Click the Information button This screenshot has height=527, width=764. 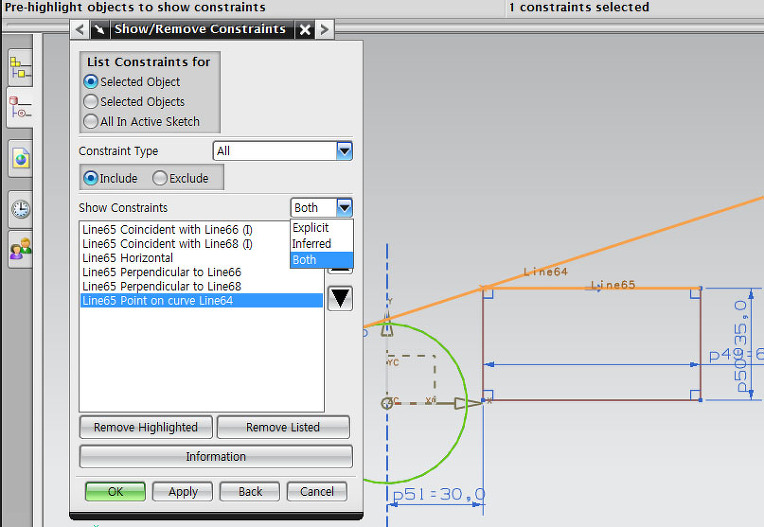[x=215, y=457]
